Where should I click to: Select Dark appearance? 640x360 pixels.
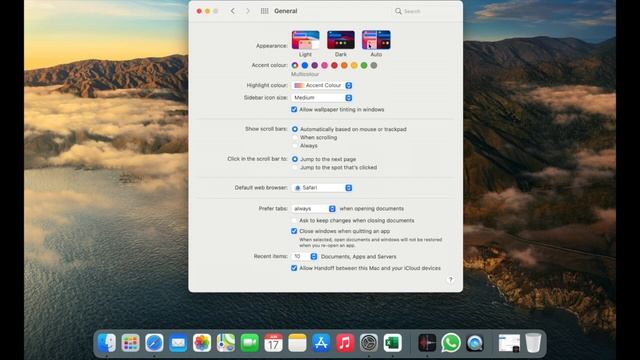point(341,40)
